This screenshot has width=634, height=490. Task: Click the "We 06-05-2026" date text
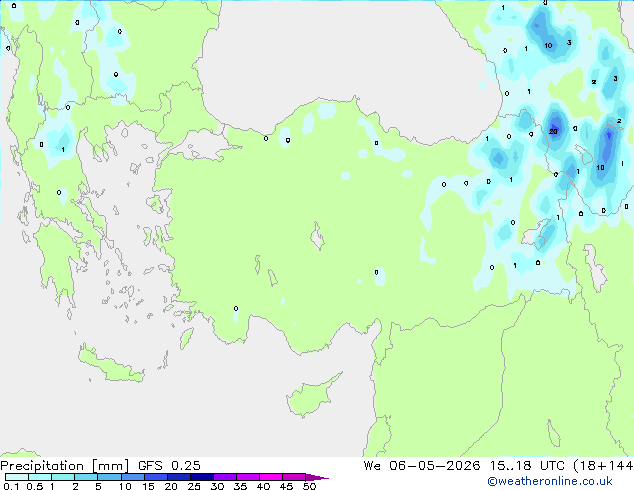pyautogui.click(x=422, y=466)
